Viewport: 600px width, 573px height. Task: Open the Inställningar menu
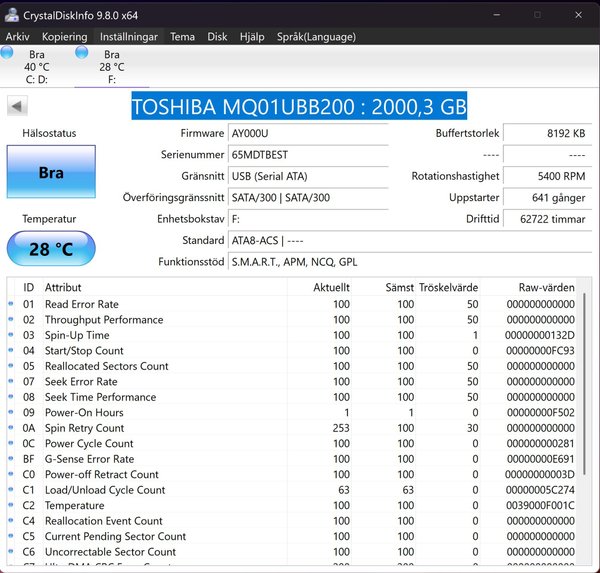129,37
